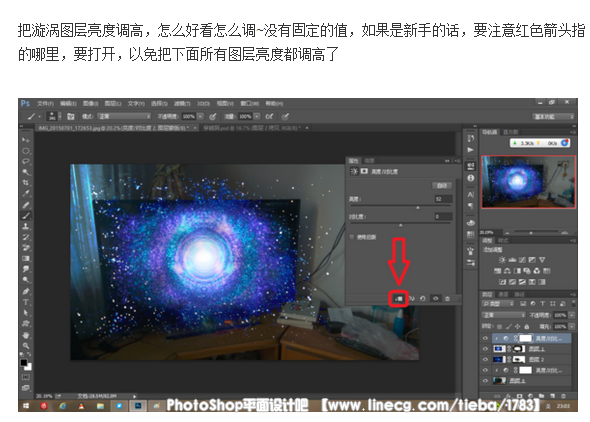Image resolution: width=590 pixels, height=422 pixels.
Task: Open the brush mode 正常 dropdown in options bar
Action: tap(124, 116)
